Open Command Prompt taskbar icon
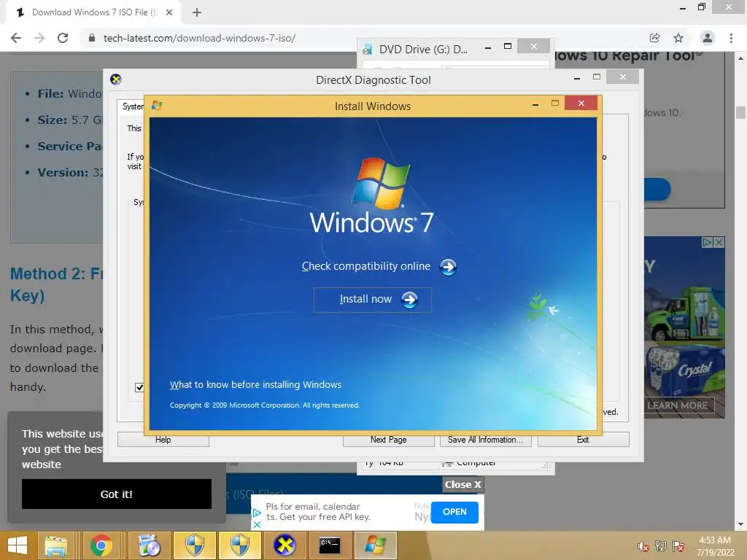 (330, 545)
